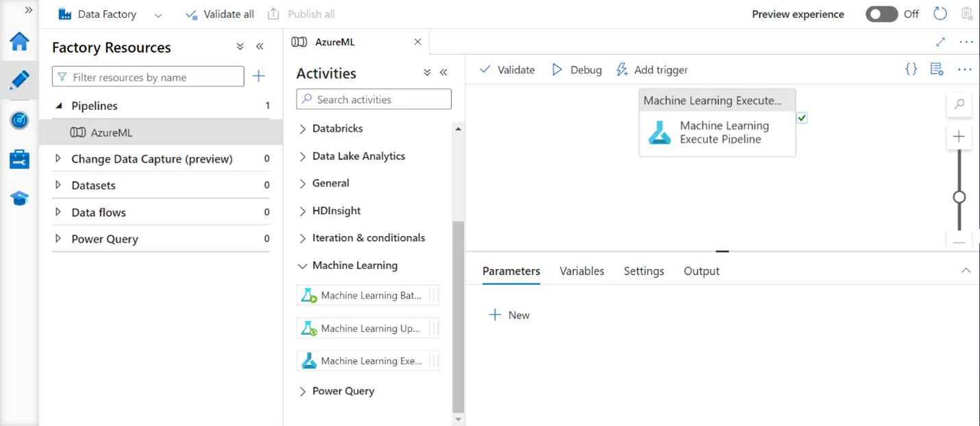
Task: Click the green checkmark on the activity
Action: [802, 118]
